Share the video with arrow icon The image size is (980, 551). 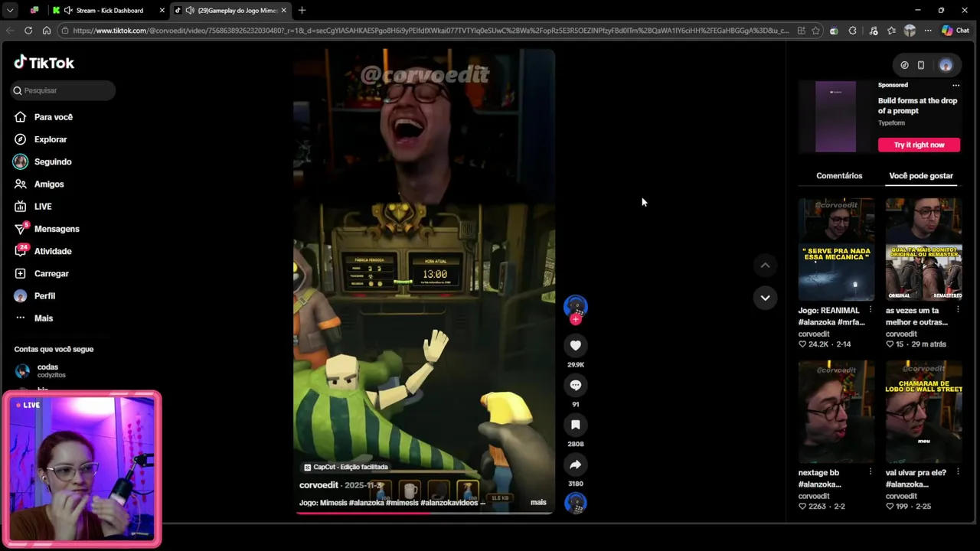(576, 465)
